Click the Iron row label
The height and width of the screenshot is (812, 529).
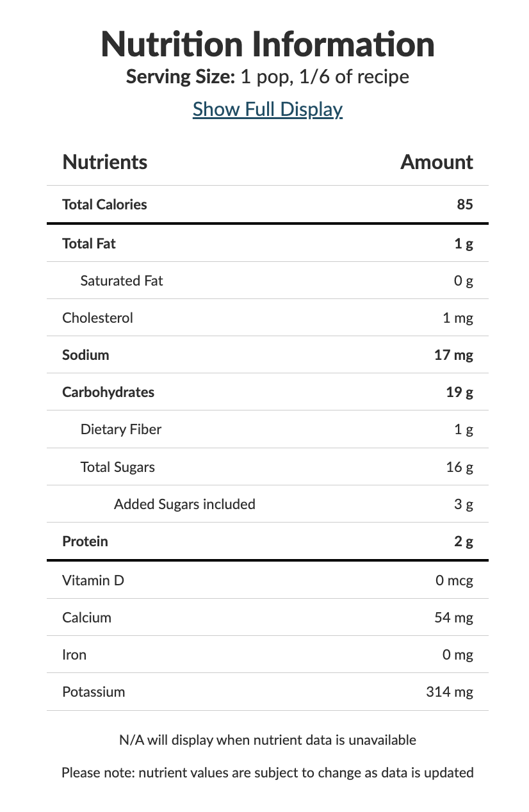click(74, 655)
